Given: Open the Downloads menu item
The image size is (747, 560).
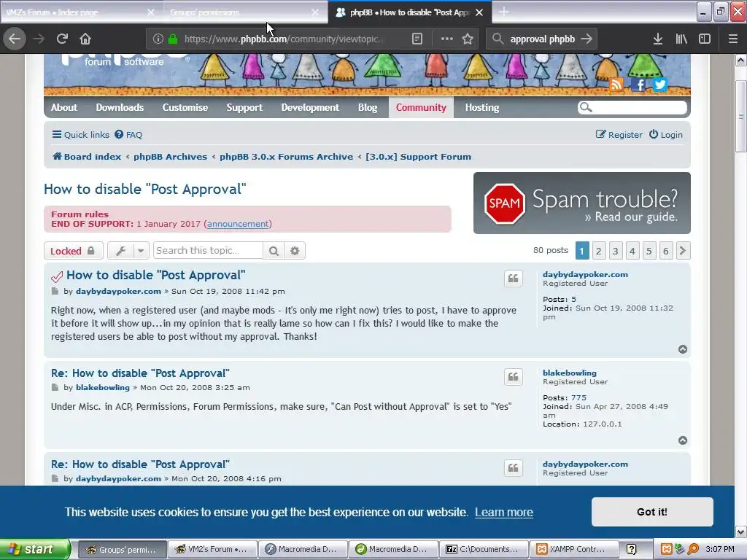Looking at the screenshot, I should (x=120, y=108).
